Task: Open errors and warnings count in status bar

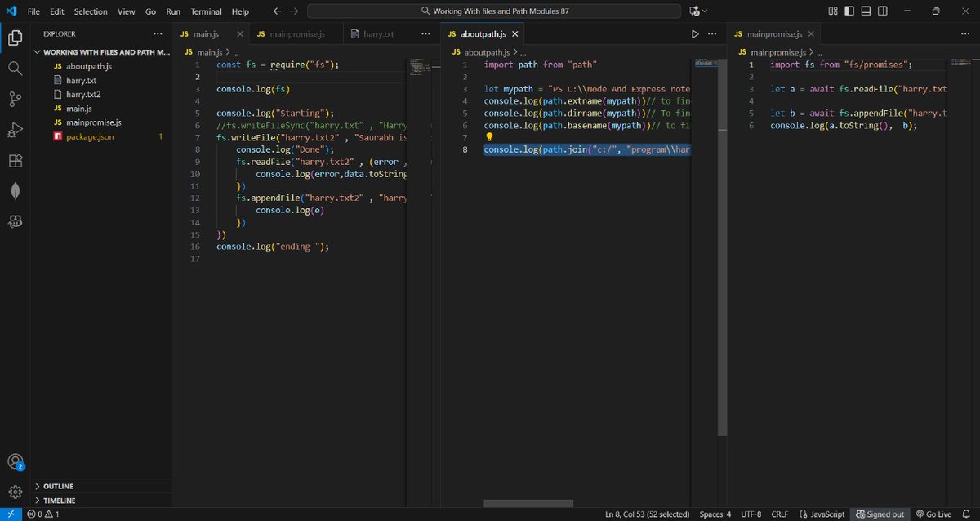Action: (x=42, y=514)
